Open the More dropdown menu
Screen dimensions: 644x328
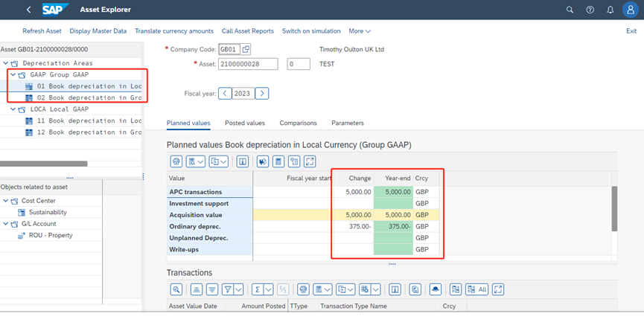coord(360,31)
